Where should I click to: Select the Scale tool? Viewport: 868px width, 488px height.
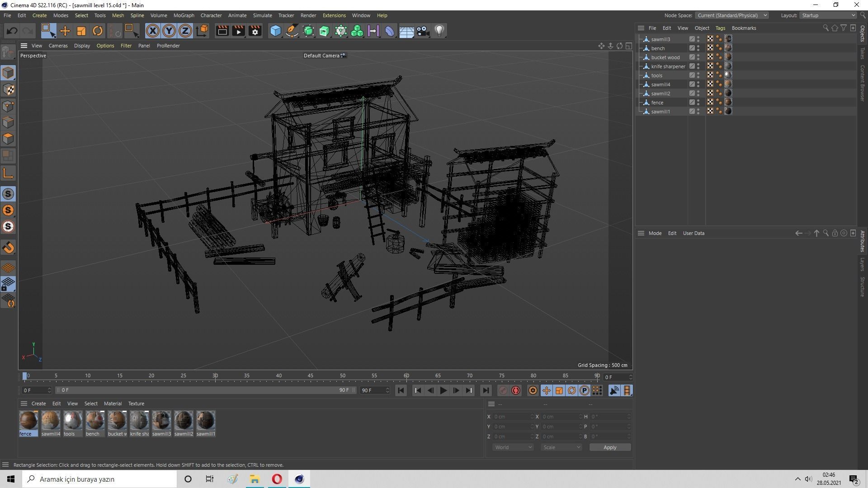81,31
